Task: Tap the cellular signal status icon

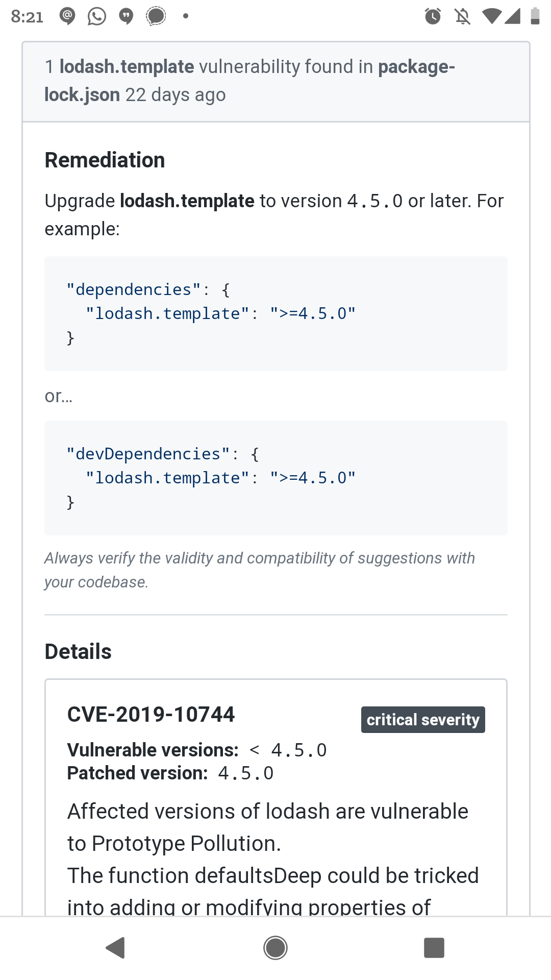Action: [x=512, y=16]
